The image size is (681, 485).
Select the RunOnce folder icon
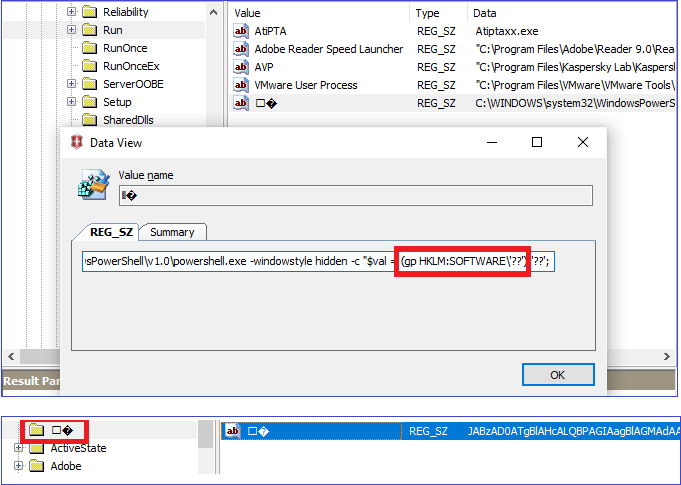tap(89, 48)
